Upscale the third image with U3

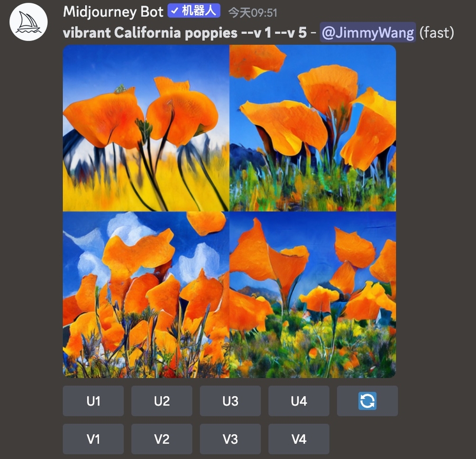[x=231, y=401]
